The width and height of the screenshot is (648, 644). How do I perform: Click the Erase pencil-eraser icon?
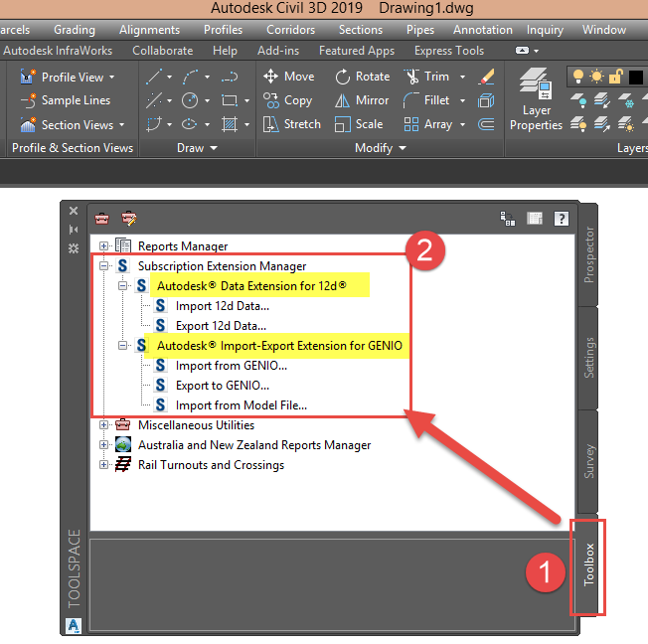click(486, 77)
